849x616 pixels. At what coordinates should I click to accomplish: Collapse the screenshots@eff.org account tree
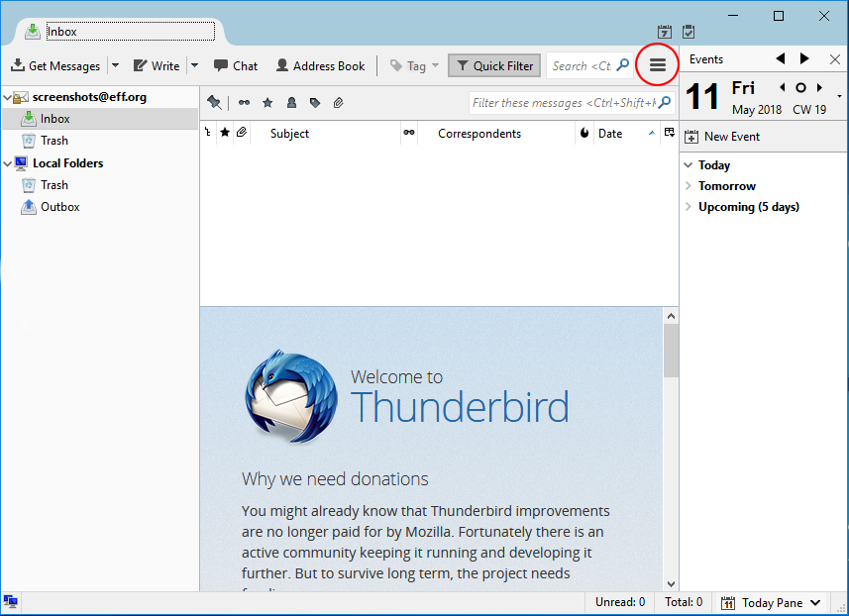(x=7, y=97)
